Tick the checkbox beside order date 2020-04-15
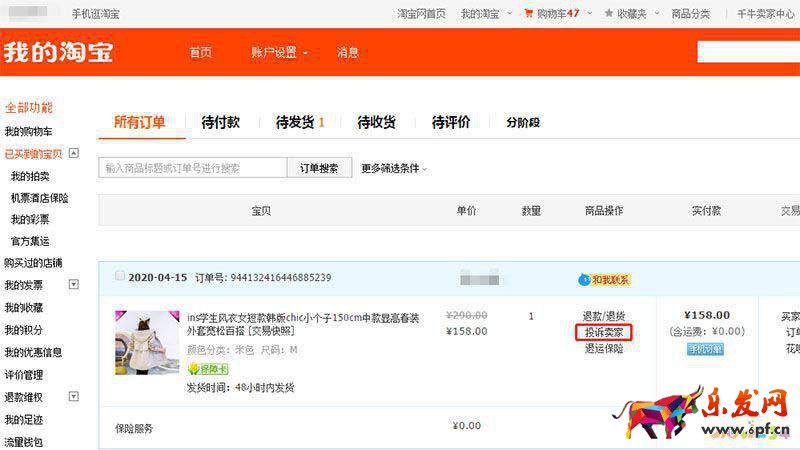This screenshot has height=450, width=800. [120, 276]
